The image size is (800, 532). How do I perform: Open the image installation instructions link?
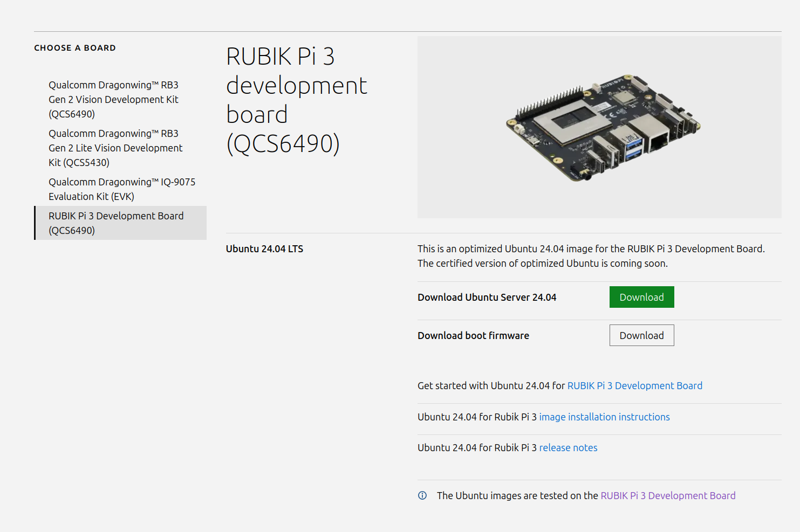[x=604, y=417]
